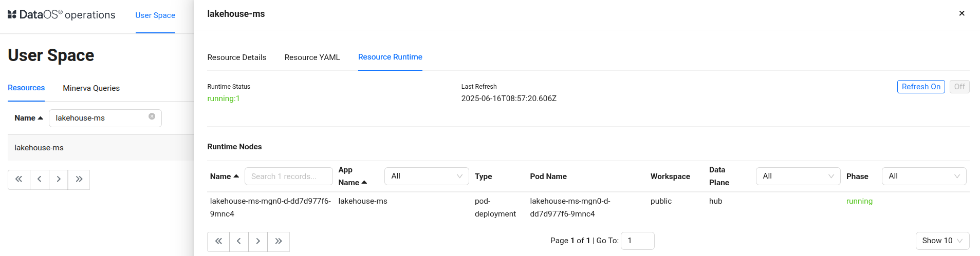
Task: Close the lakehouse-ms detail panel
Action: (961, 13)
